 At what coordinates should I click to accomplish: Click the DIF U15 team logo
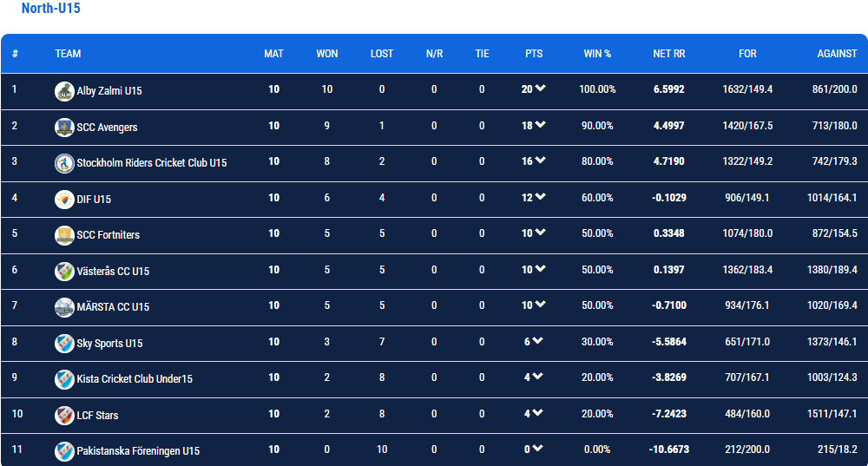64,200
